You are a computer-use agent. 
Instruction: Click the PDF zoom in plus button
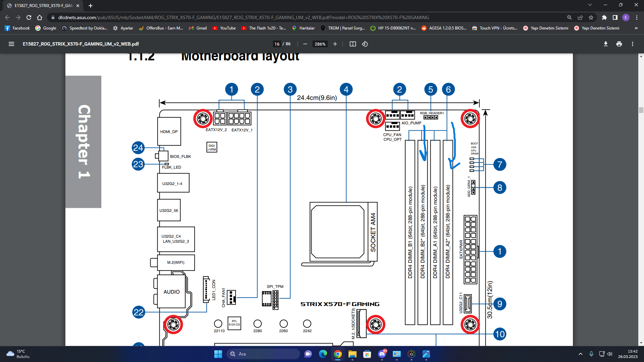[335, 44]
